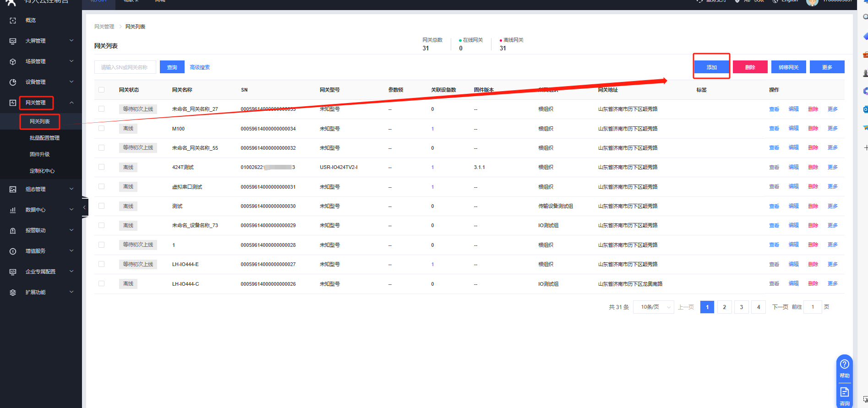Click the 大屏管理 screen icon

tap(13, 41)
